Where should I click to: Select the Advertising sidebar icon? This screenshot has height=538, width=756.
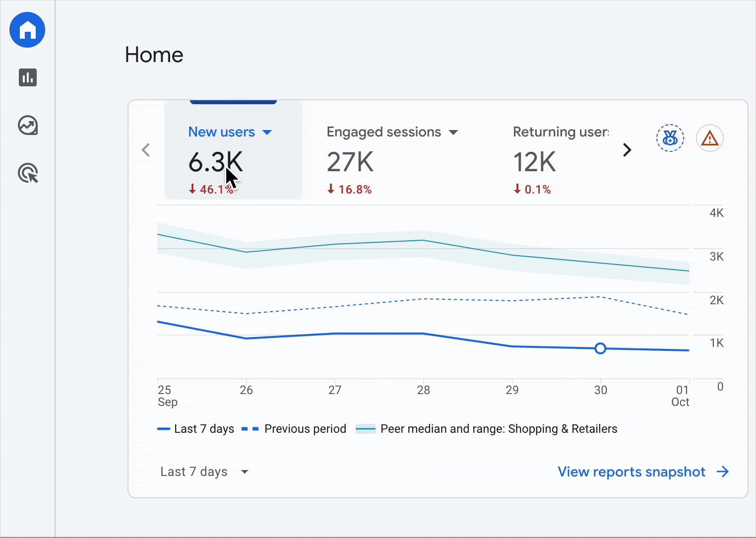(28, 173)
